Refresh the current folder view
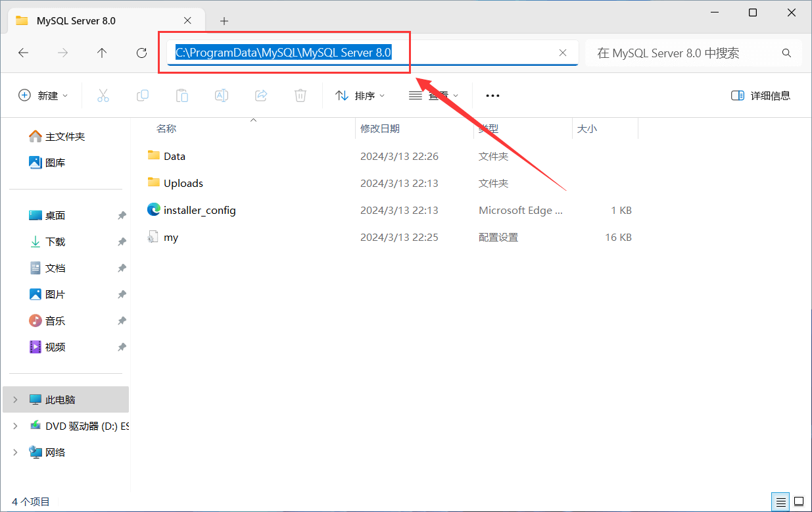 coord(141,53)
